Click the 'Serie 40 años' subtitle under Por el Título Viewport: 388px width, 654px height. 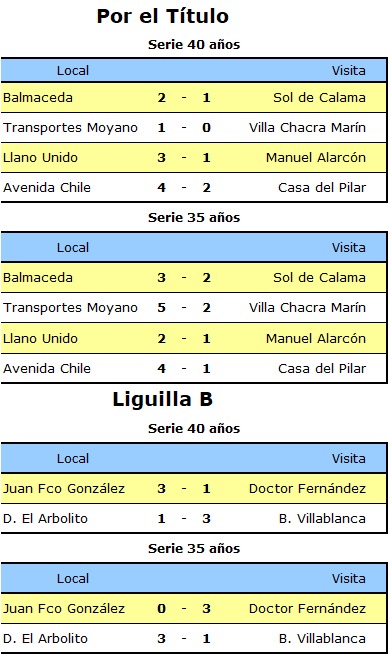tap(194, 45)
